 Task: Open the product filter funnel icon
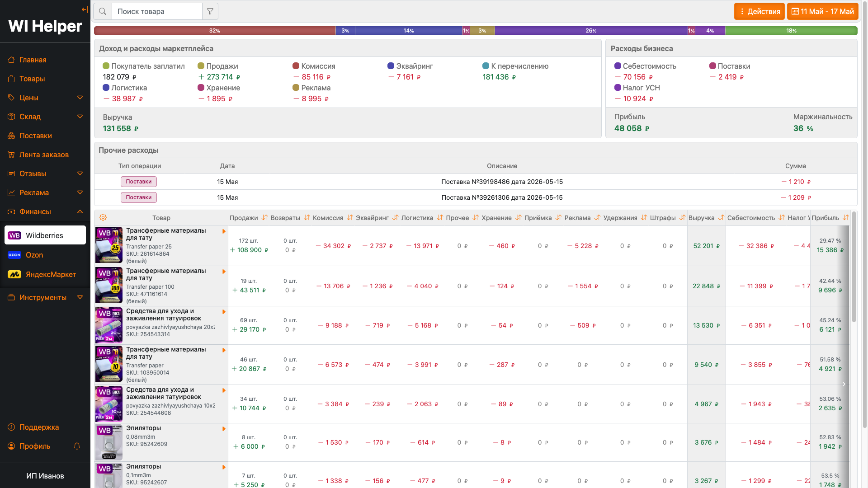coord(210,11)
